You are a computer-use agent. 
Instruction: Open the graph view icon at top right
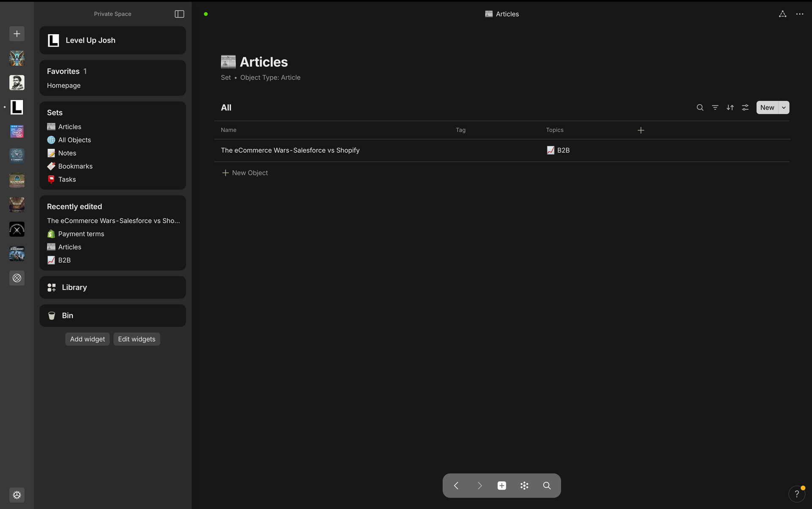(x=782, y=14)
